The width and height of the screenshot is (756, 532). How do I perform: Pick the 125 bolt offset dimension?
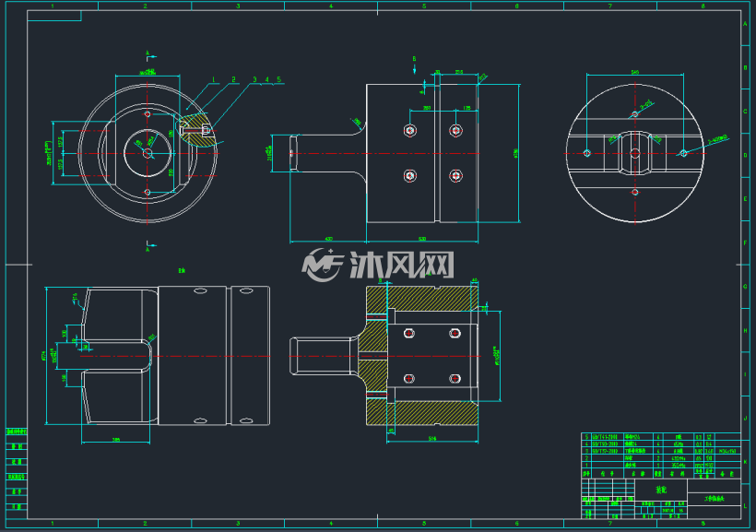coord(467,108)
